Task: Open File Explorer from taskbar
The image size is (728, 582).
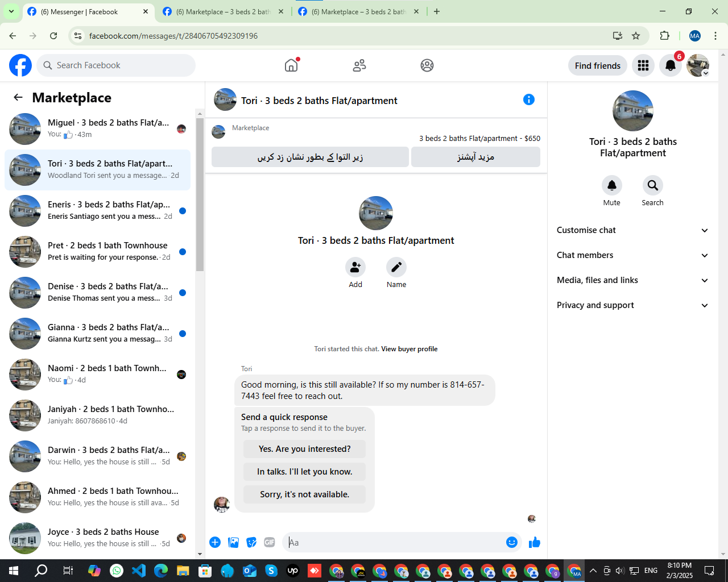Action: tap(183, 571)
